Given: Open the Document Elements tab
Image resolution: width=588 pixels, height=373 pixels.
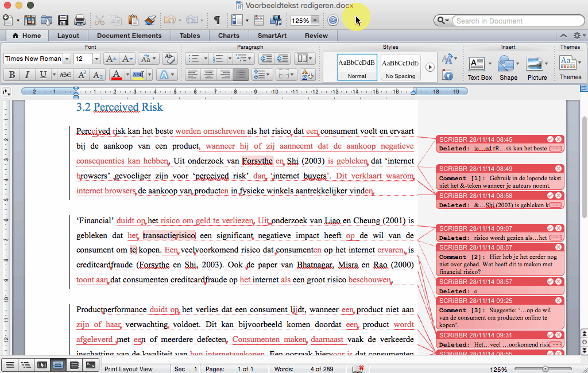Looking at the screenshot, I should coord(129,36).
